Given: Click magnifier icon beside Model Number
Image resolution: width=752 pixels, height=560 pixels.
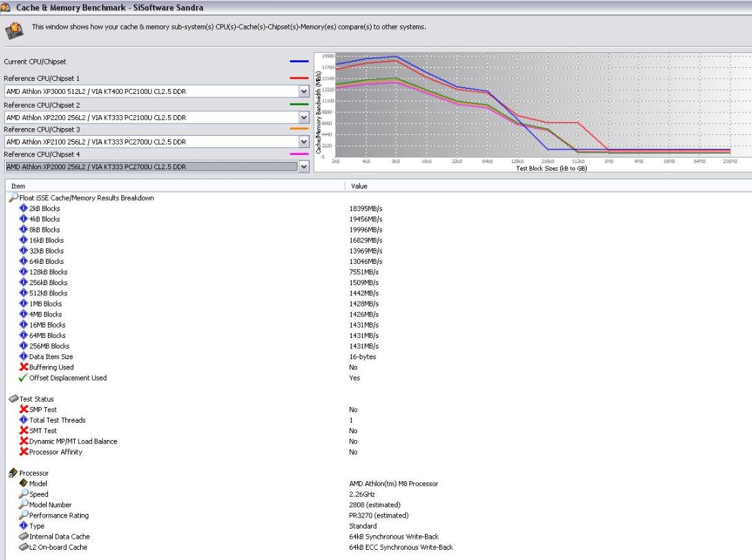Looking at the screenshot, I should [x=23, y=504].
